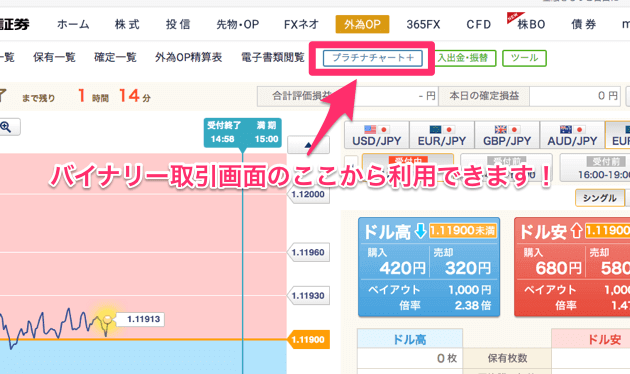Viewport: 630px width, 374px height.
Task: Select the 外為OP tab
Action: click(x=362, y=24)
